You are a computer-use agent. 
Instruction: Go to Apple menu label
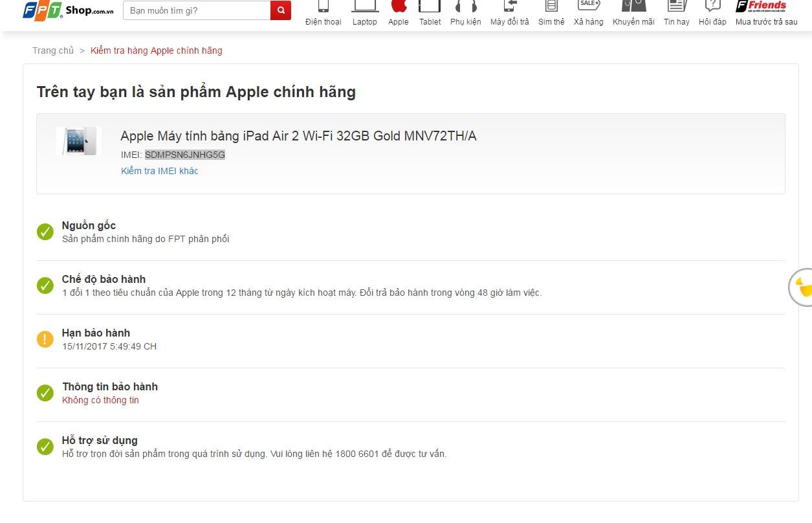coord(399,22)
